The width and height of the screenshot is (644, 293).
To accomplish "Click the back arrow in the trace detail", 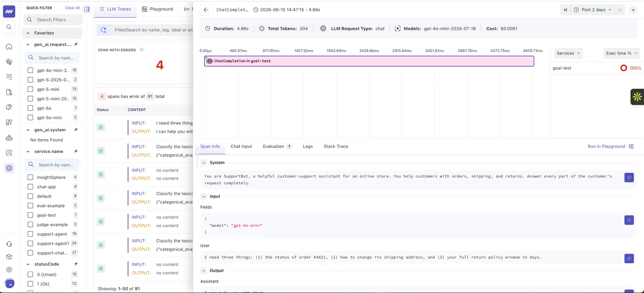I will pyautogui.click(x=206, y=10).
